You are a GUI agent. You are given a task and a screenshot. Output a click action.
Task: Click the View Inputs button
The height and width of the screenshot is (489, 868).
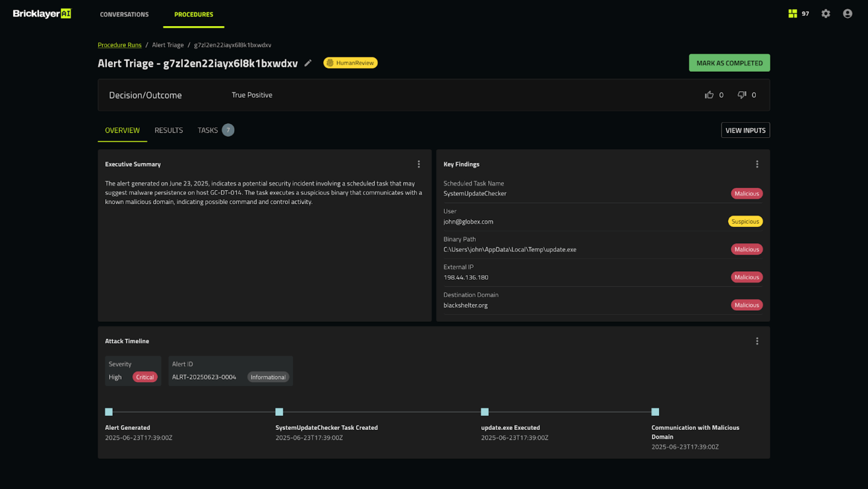pos(745,130)
